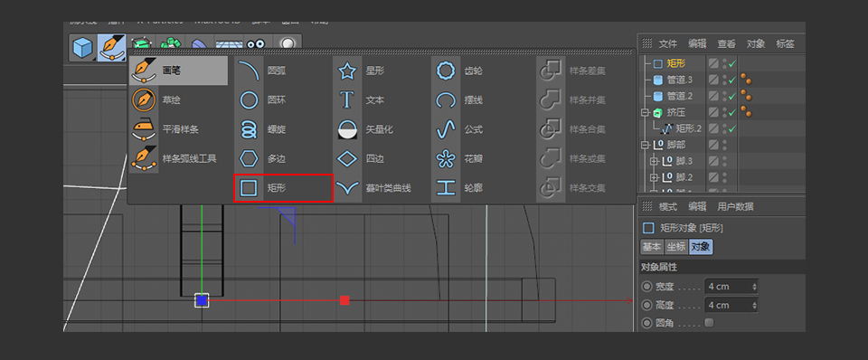Screen dimensions: 868x360
Task: Select the 齿轮 cogwheel spline icon
Action: [446, 71]
